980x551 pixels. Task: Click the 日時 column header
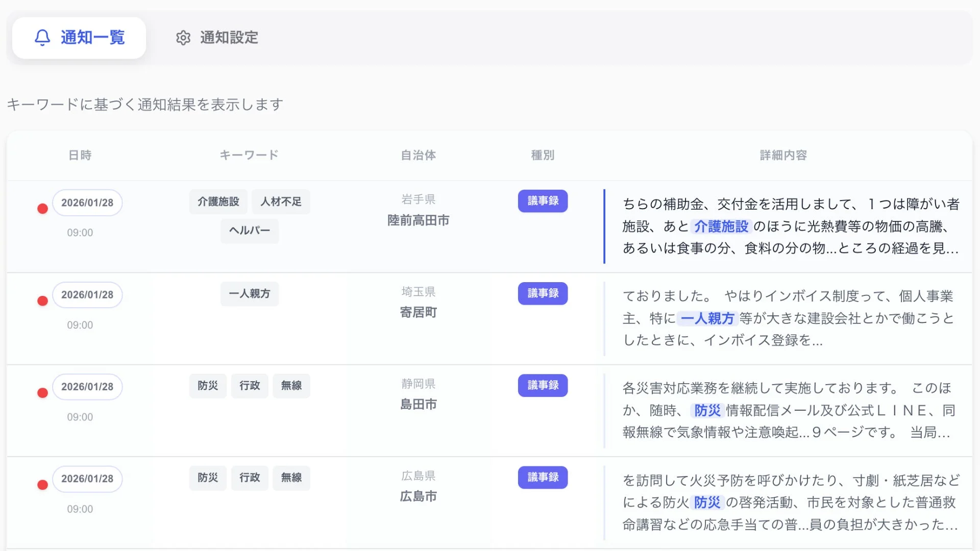tap(80, 155)
